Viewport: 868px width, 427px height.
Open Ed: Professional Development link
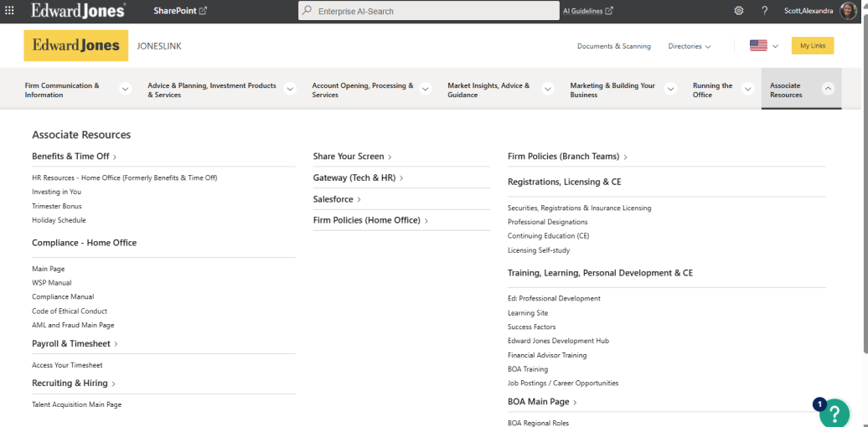click(554, 299)
